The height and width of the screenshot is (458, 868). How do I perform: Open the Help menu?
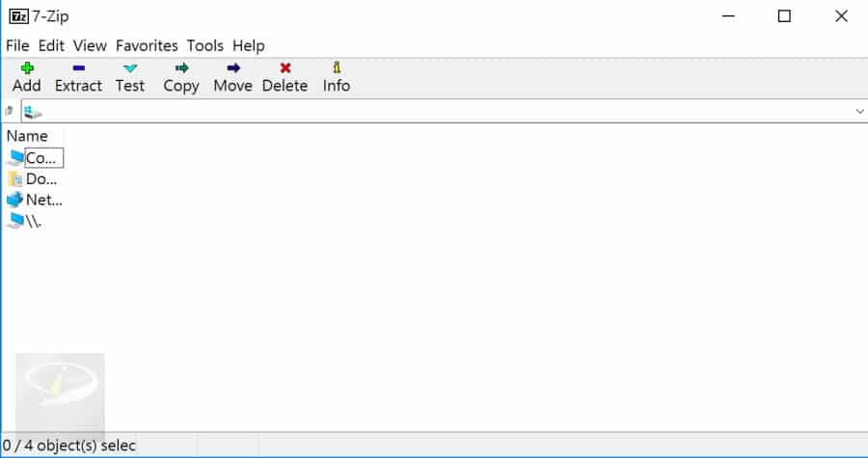(249, 45)
